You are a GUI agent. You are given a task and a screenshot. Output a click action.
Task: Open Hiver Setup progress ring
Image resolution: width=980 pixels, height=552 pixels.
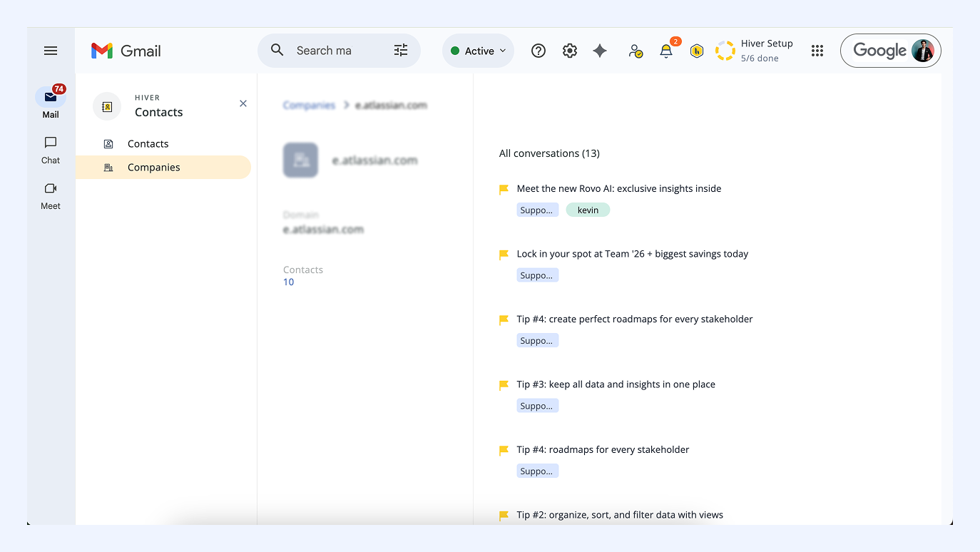(725, 51)
